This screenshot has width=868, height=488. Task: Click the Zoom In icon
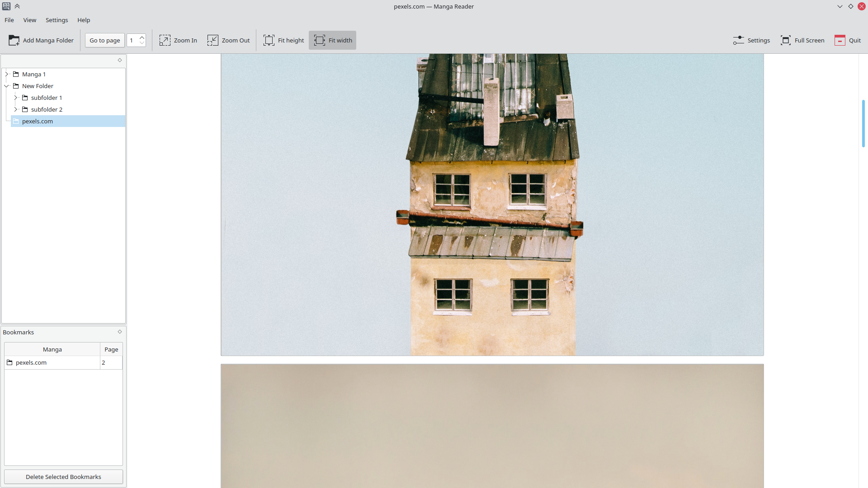point(165,40)
